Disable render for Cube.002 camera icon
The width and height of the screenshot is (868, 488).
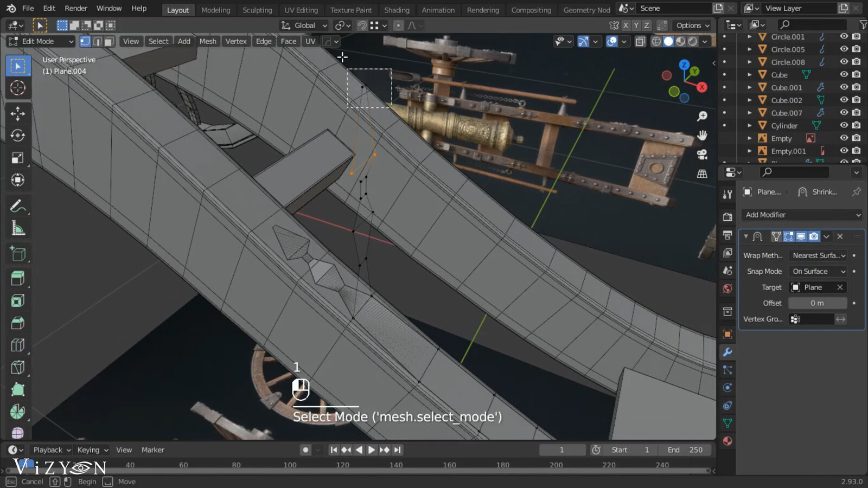tap(857, 100)
